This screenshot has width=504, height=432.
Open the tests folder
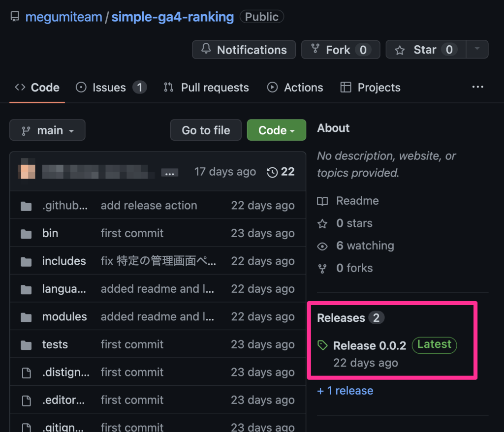(x=55, y=344)
